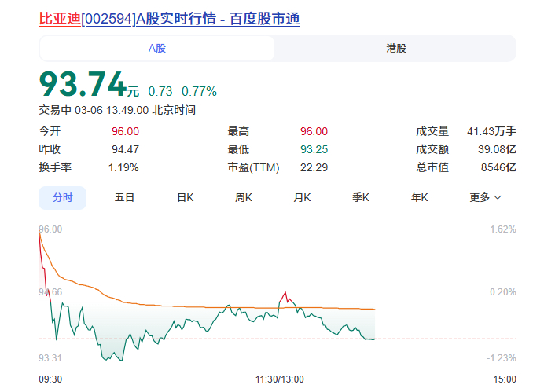Image resolution: width=544 pixels, height=392 pixels.
Task: Open the 比亚迪 A股实时行情 title link
Action: pyautogui.click(x=169, y=19)
